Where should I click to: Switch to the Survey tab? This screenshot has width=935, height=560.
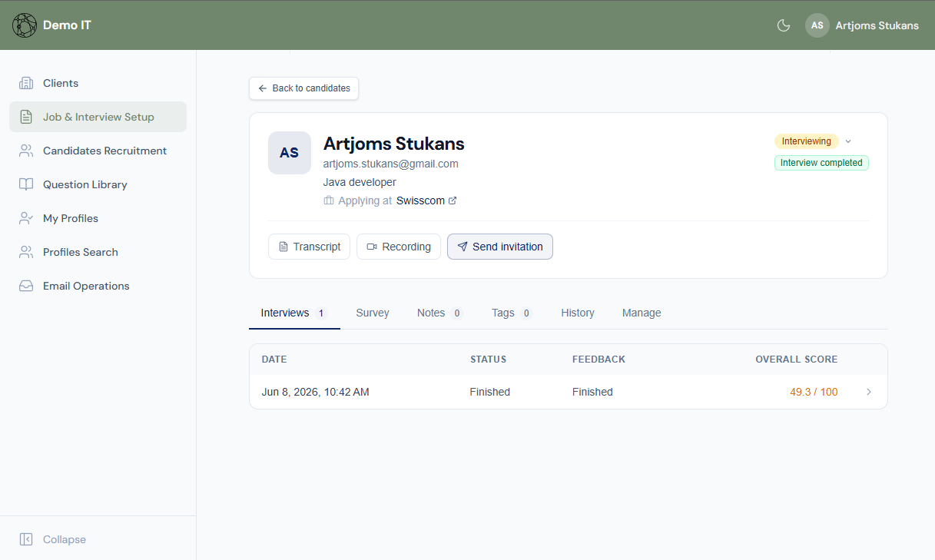(x=373, y=313)
